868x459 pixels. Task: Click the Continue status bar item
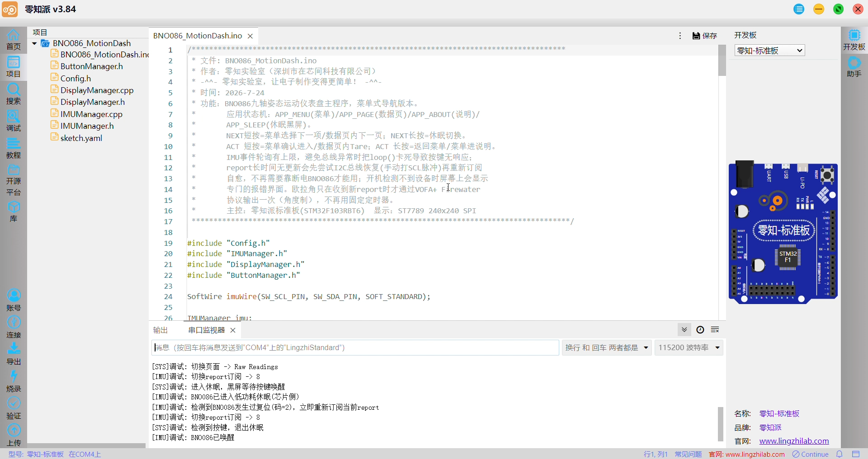[811, 454]
